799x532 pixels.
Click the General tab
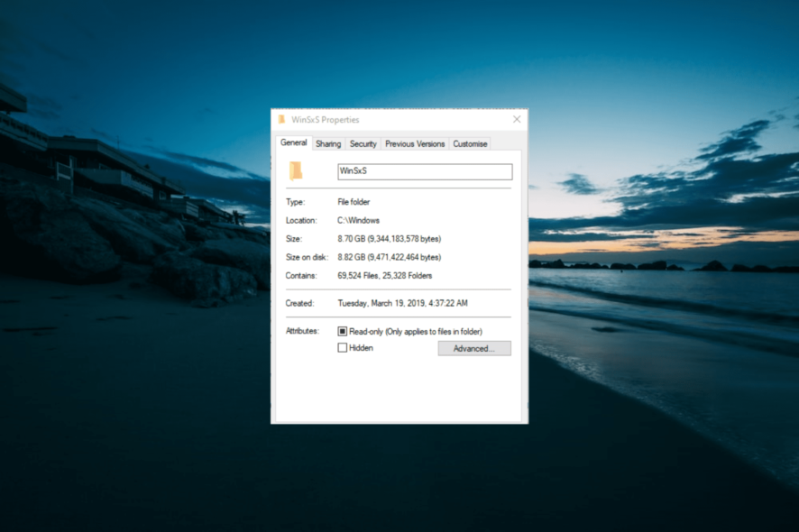click(x=293, y=142)
